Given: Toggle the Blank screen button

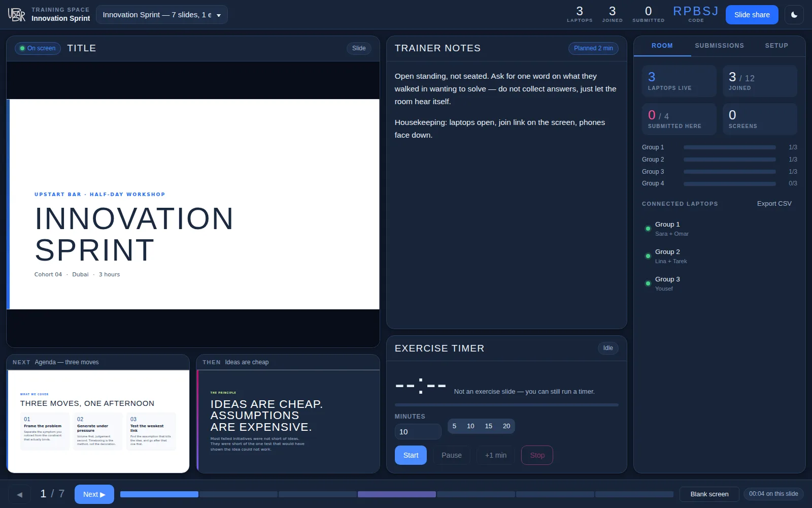Looking at the screenshot, I should [709, 494].
